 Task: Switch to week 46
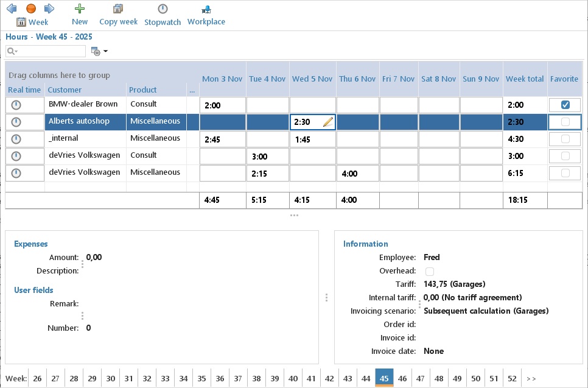402,378
